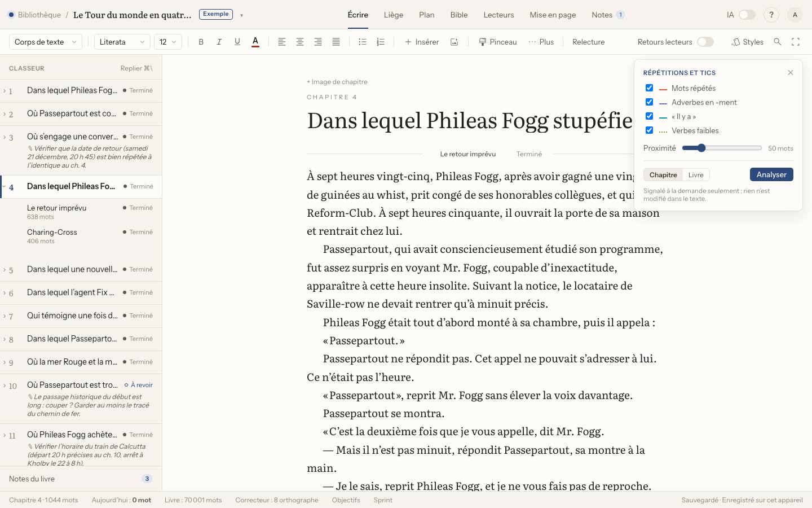Enter fullscreen writing mode
812x508 pixels.
(796, 42)
